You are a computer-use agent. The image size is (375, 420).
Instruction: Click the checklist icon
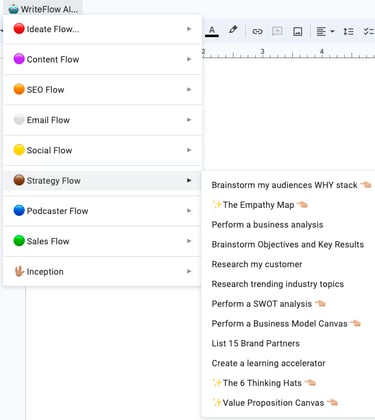tap(369, 32)
